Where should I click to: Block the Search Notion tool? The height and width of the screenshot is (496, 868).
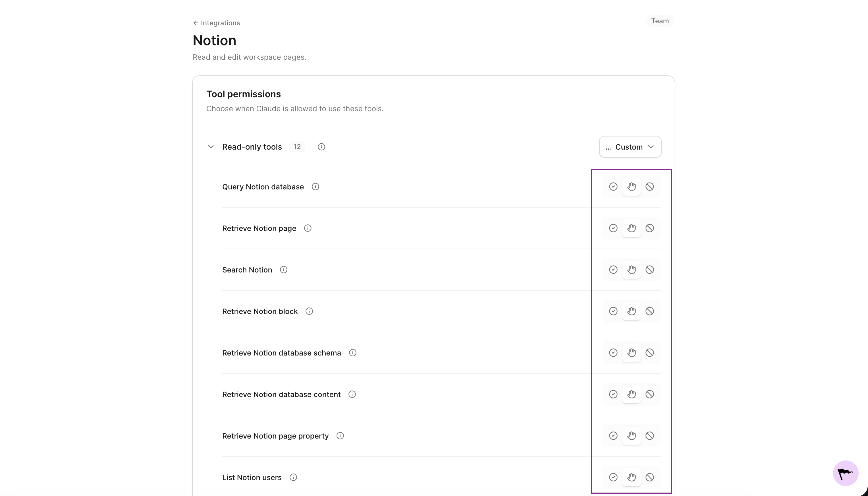tap(650, 270)
